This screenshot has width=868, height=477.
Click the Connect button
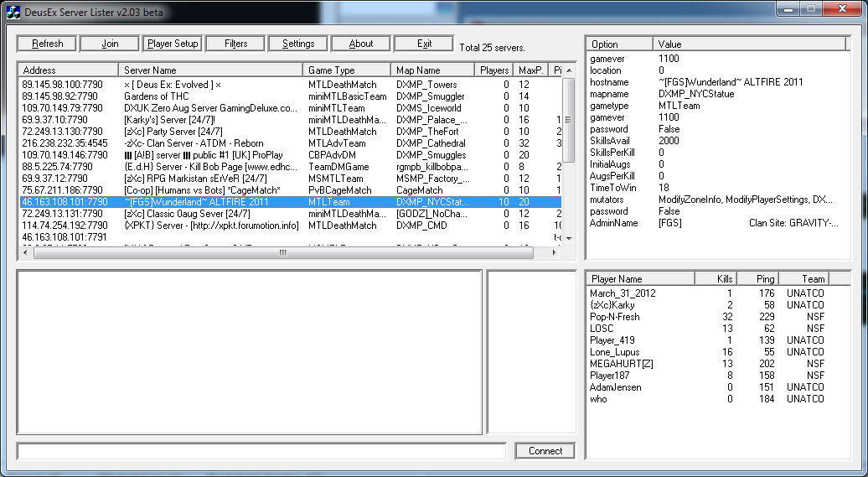(545, 451)
